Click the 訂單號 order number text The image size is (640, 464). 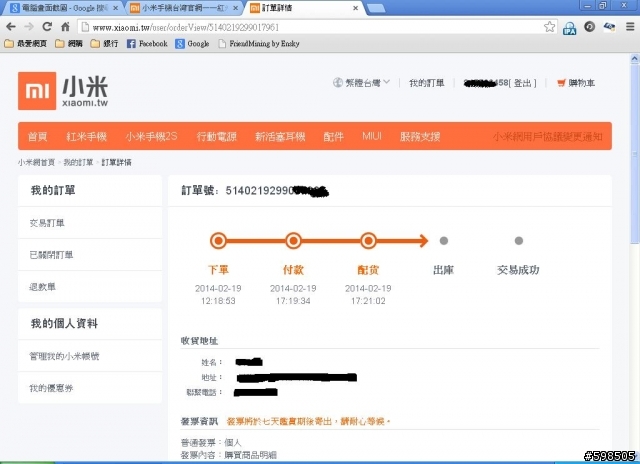255,191
